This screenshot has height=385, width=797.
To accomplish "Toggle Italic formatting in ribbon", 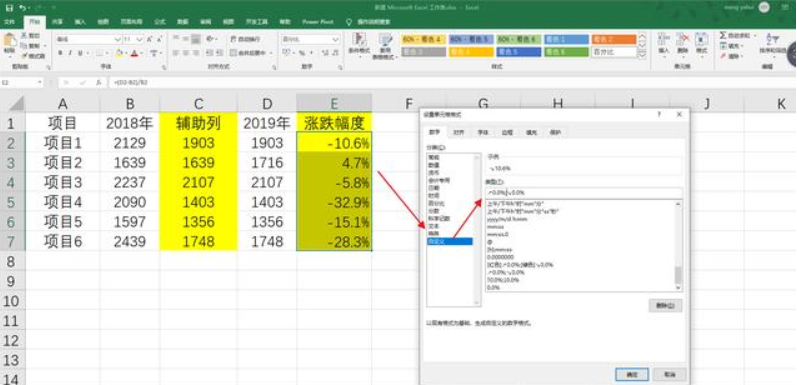I will (70, 53).
